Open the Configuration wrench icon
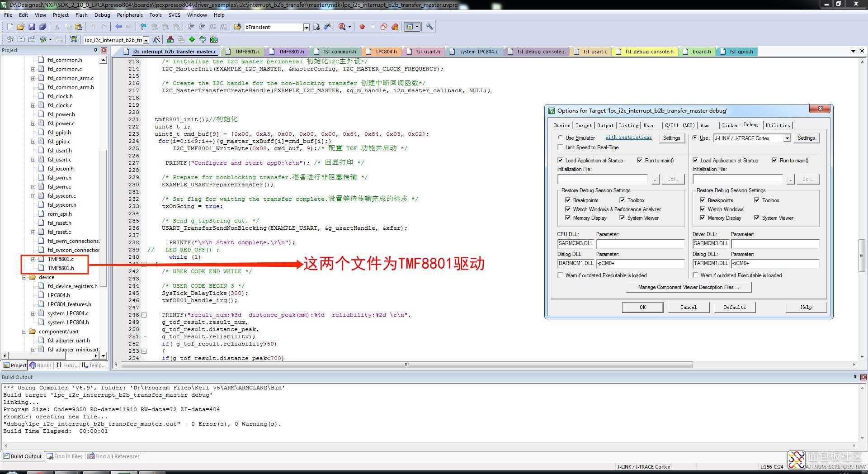The image size is (868, 474). (x=429, y=27)
